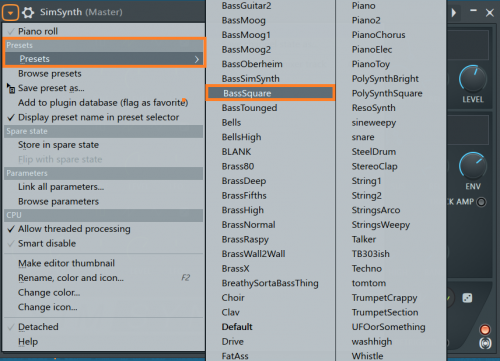Select the BassOberheim preset
The image size is (500, 361).
tap(252, 64)
